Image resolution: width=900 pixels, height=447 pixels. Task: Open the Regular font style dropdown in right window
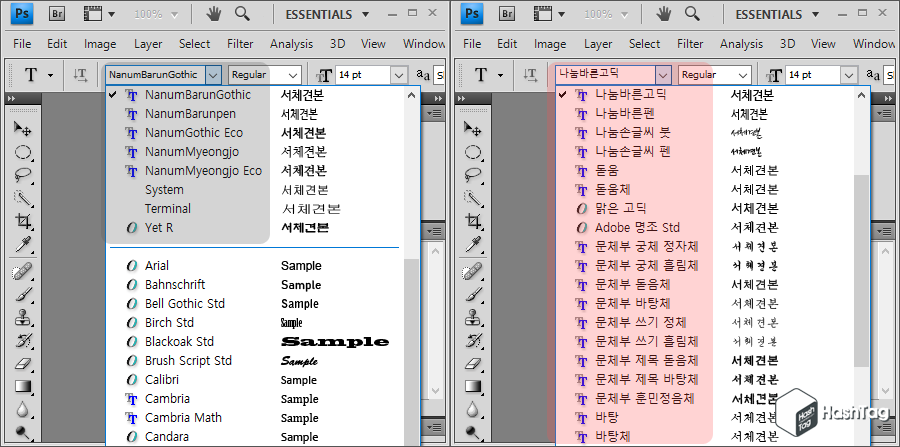(743, 75)
